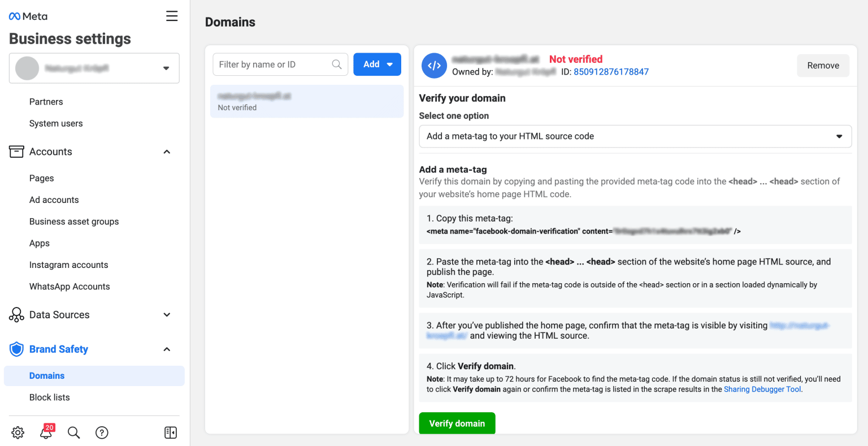Select Instagram accounts in the sidebar
This screenshot has height=446, width=868.
pos(68,265)
